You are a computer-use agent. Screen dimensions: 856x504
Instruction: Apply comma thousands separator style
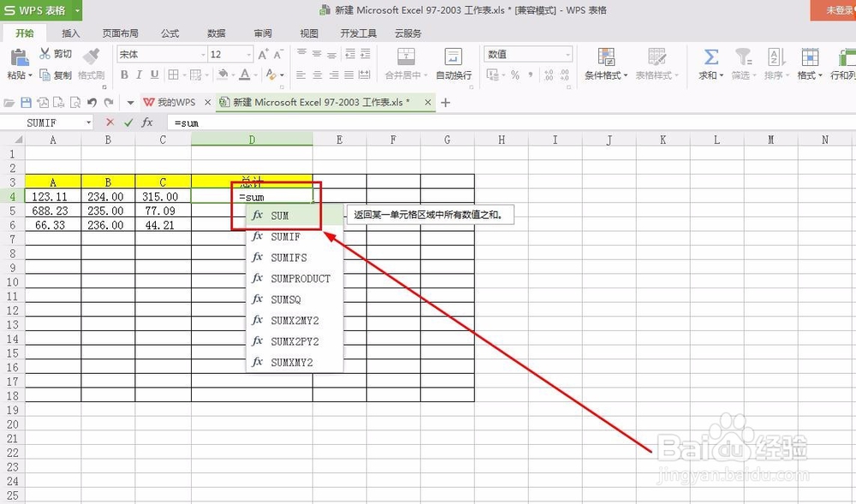click(x=530, y=75)
